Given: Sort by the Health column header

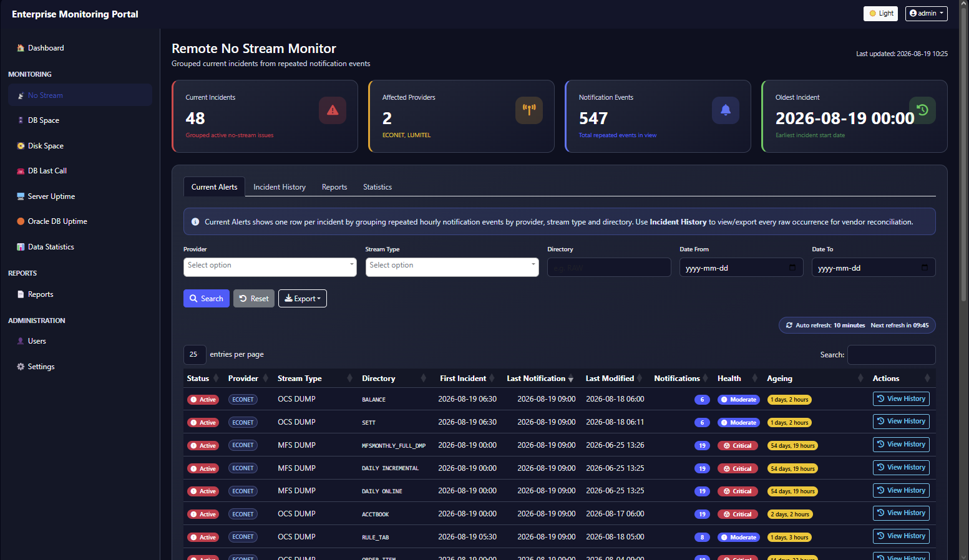Looking at the screenshot, I should pos(737,379).
